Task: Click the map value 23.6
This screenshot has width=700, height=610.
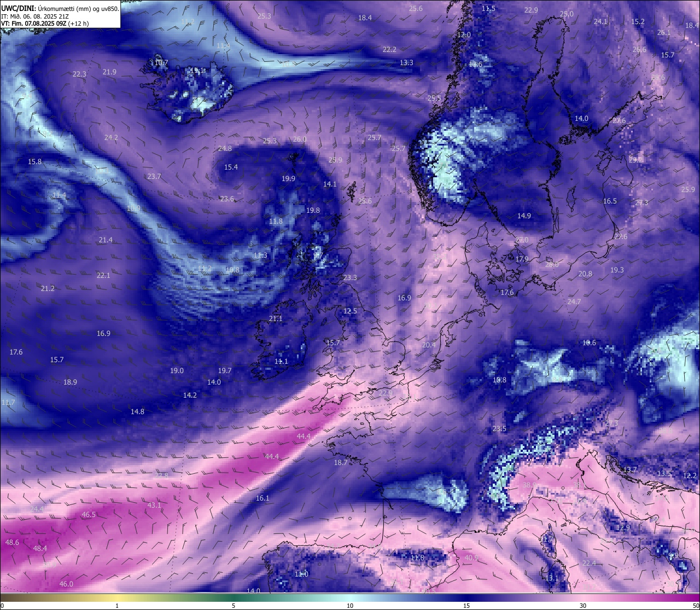Action: [x=227, y=199]
